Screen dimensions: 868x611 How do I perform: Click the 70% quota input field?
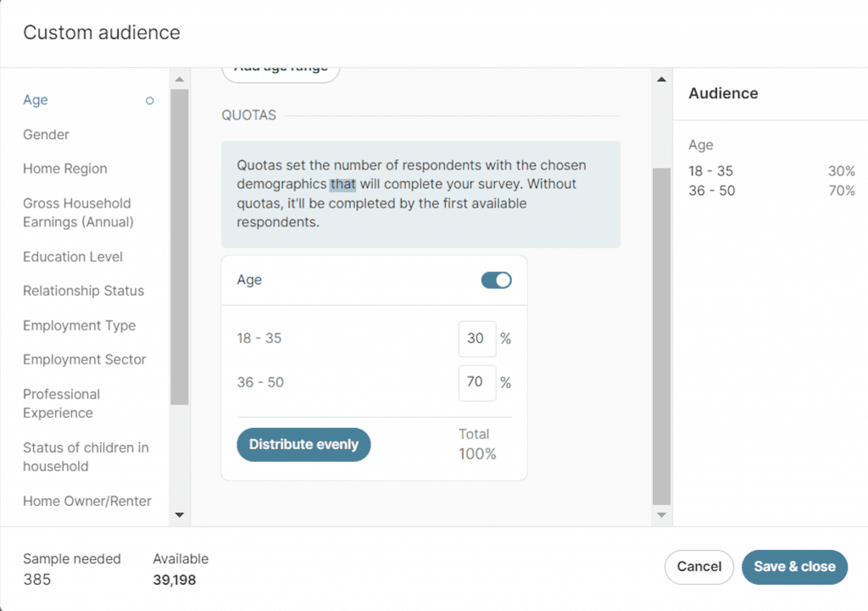[476, 382]
